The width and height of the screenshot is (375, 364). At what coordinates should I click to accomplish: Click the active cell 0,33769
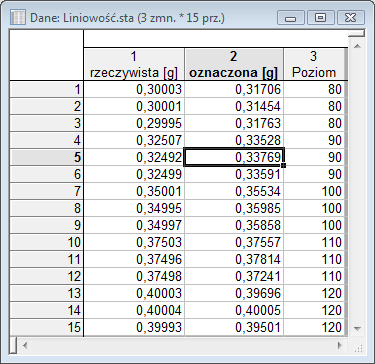(x=234, y=158)
